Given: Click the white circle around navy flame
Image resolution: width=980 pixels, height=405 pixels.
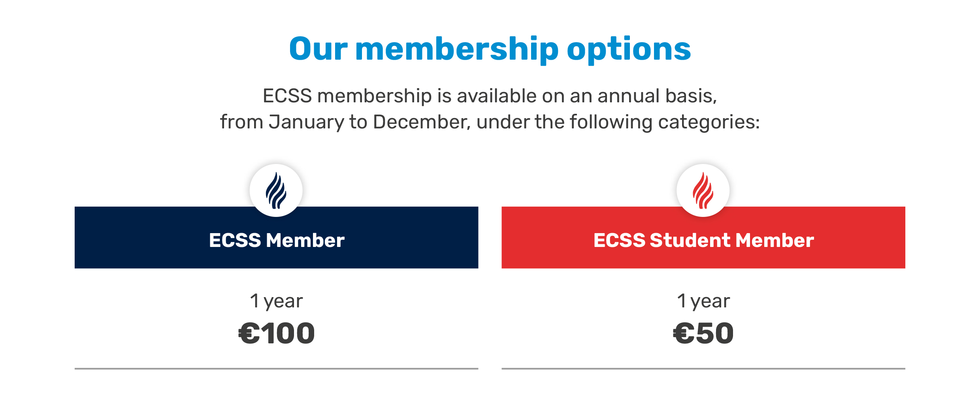Looking at the screenshot, I should click(276, 190).
